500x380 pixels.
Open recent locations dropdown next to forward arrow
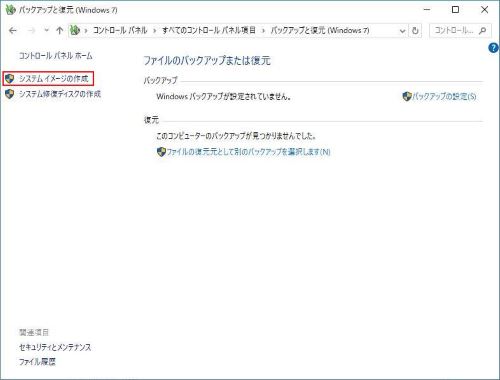pos(47,30)
